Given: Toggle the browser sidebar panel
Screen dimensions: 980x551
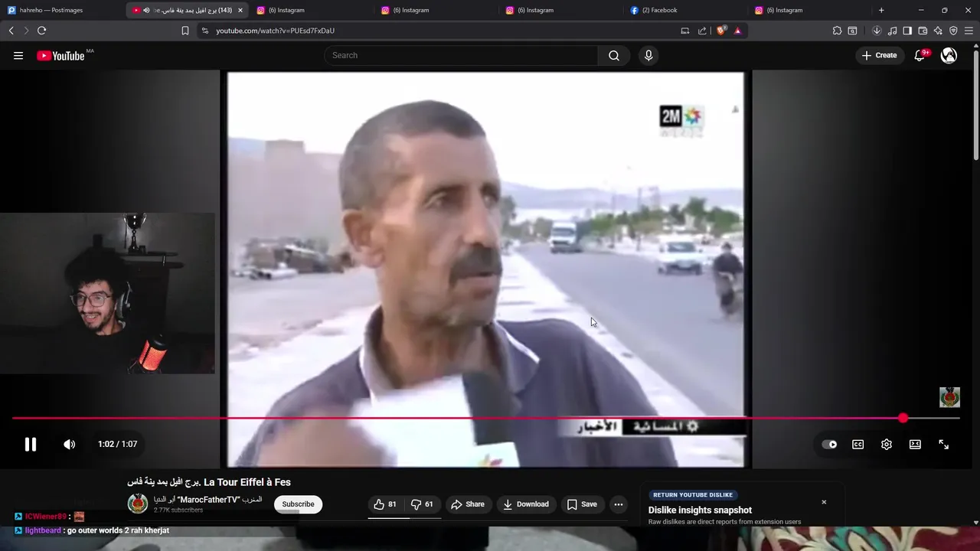Looking at the screenshot, I should pos(907,31).
